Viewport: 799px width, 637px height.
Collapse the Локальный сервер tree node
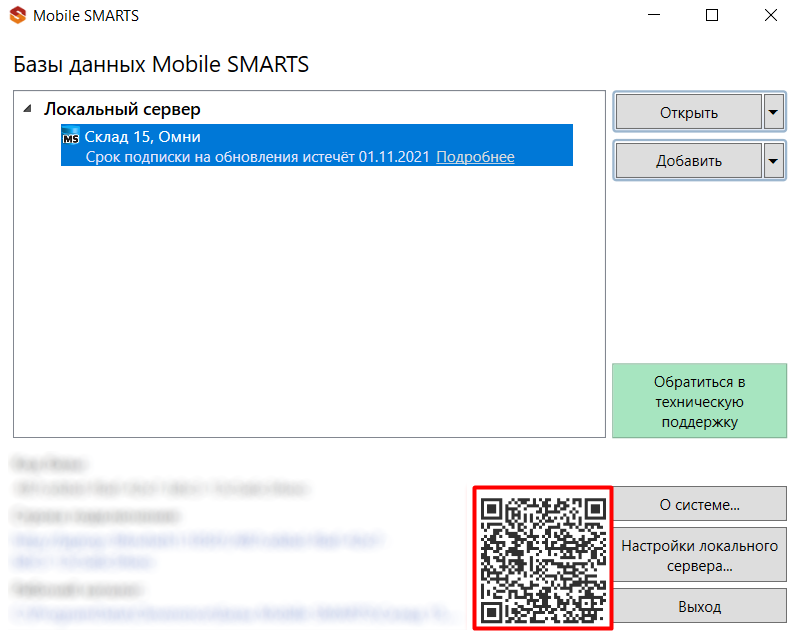(x=28, y=109)
